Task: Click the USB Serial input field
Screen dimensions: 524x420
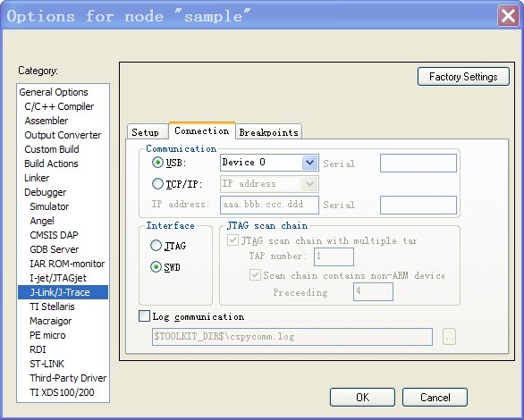Action: [418, 163]
